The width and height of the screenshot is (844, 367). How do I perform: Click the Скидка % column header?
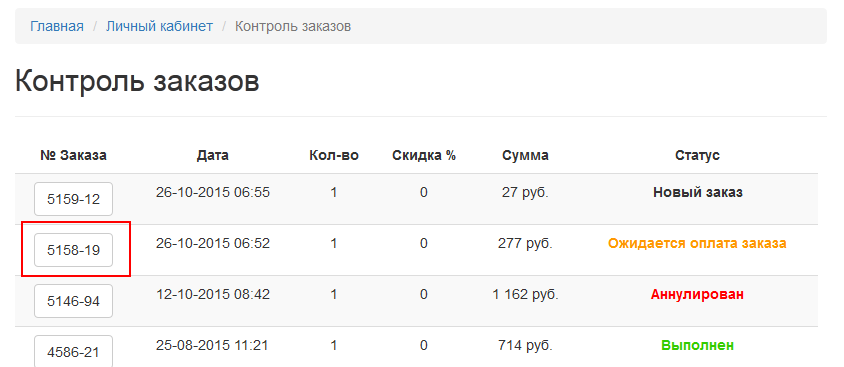424,156
